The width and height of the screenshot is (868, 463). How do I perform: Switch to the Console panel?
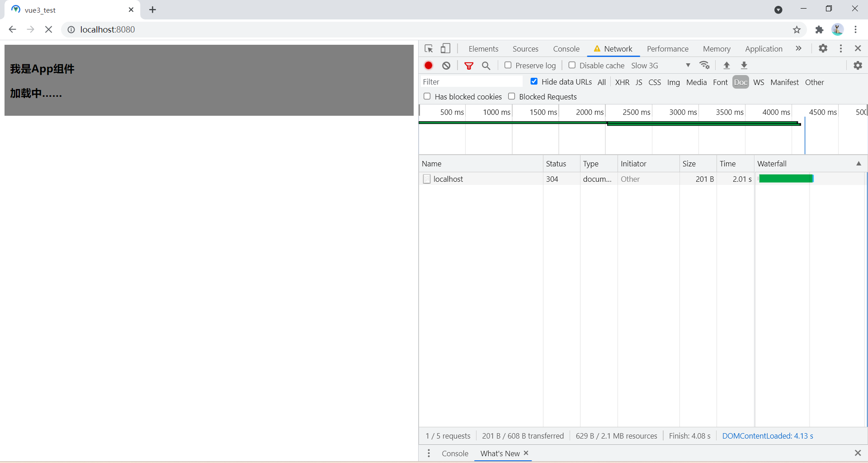566,48
